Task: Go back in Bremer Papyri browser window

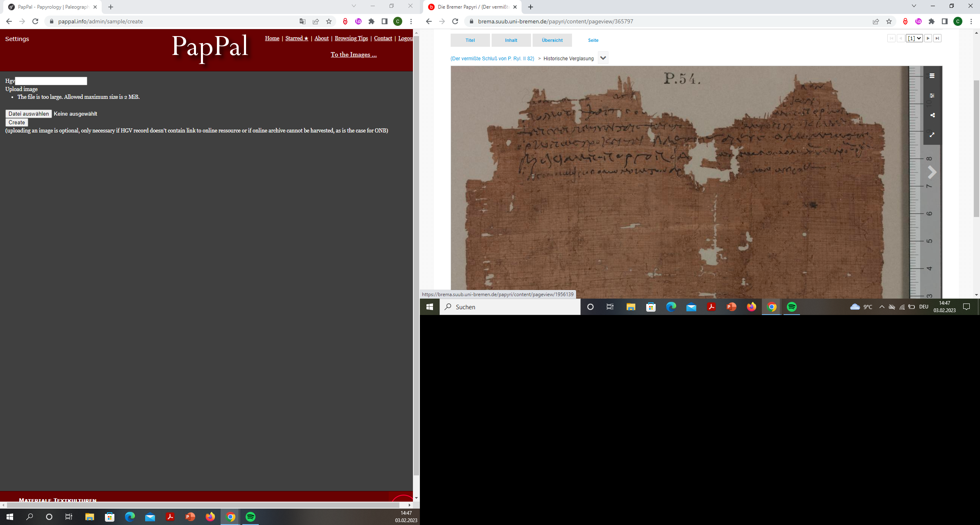Action: point(429,21)
